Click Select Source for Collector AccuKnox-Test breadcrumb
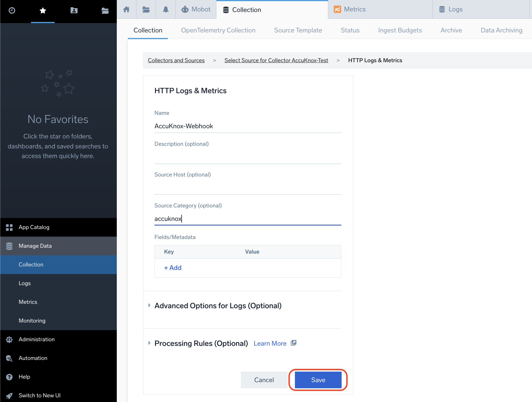 tap(276, 60)
